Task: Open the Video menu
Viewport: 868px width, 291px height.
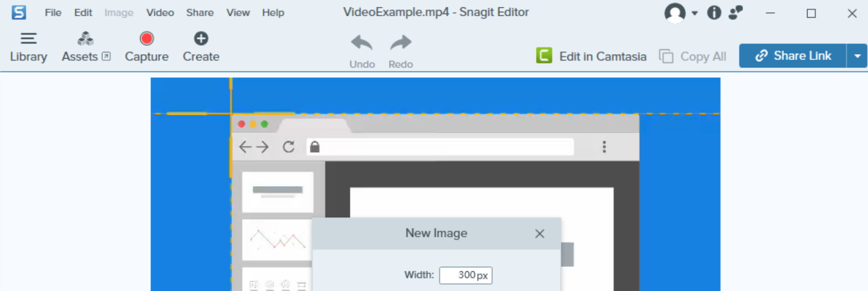Action: point(160,13)
